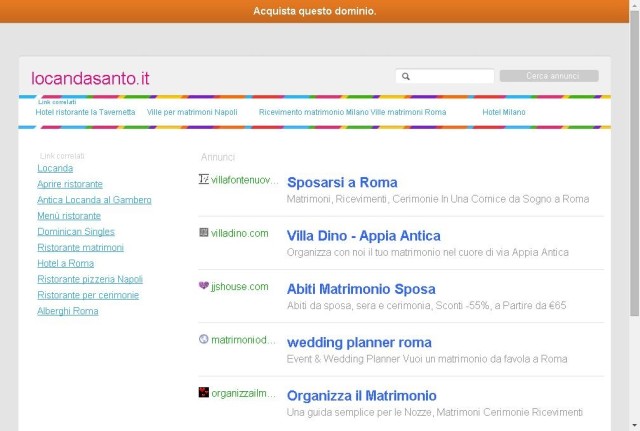Open Villa Dino - Appia Antica link
The height and width of the screenshot is (431, 640).
tap(363, 236)
